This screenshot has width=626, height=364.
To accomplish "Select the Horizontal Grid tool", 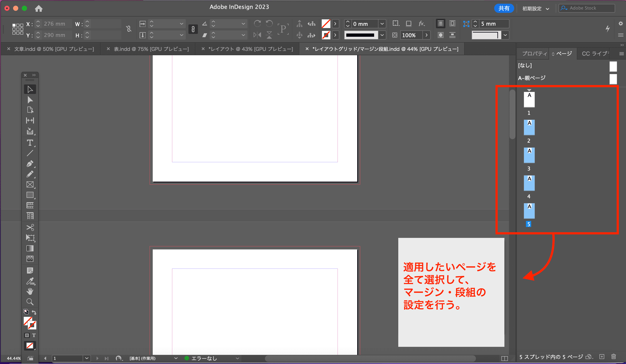I will (x=30, y=205).
